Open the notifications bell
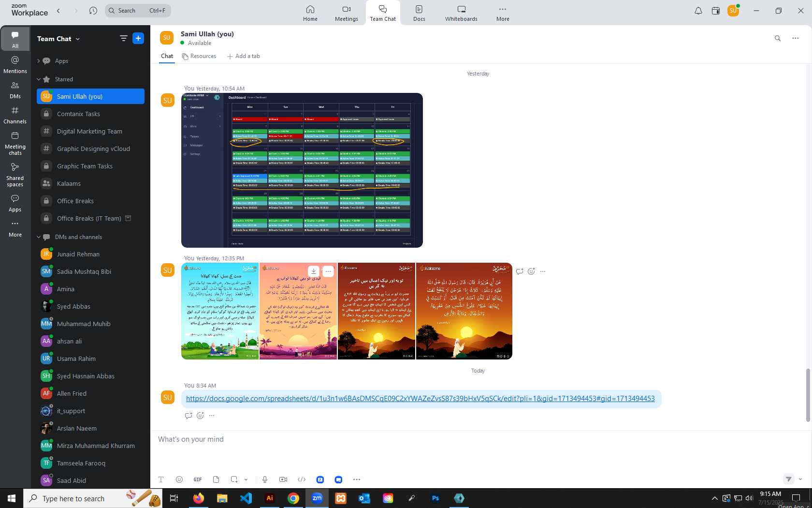Screen dimensions: 812x508 (698, 11)
